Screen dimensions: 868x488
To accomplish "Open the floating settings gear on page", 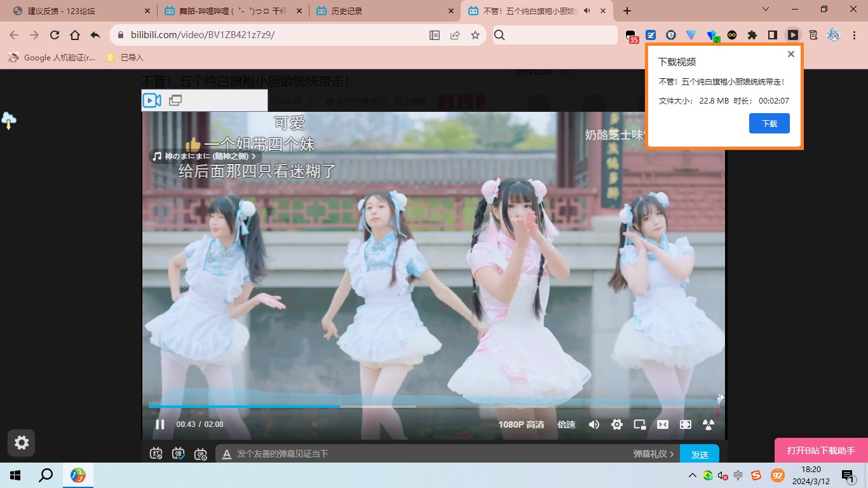I will point(22,443).
